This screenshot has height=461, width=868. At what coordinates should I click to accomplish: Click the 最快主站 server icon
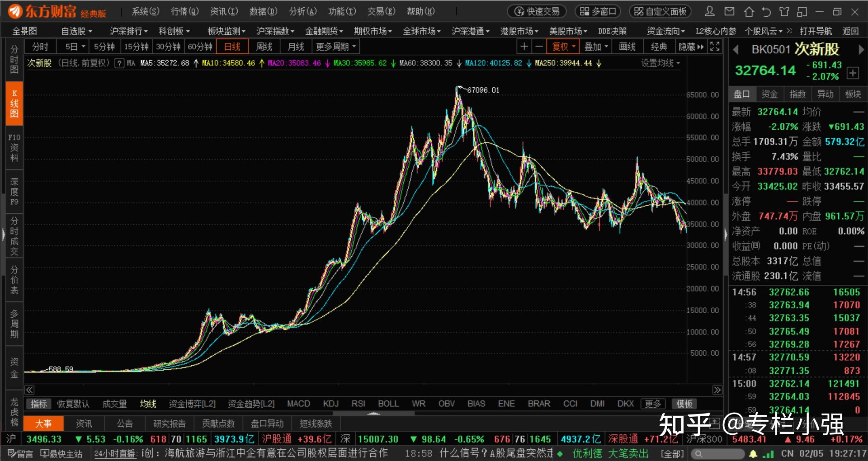point(61,454)
